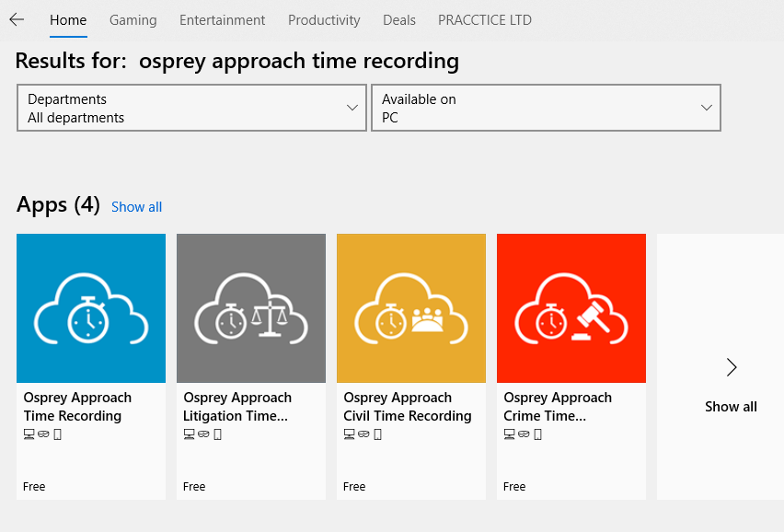Click the PC device icon under Time Recording
This screenshot has width=784, height=532.
click(x=29, y=434)
